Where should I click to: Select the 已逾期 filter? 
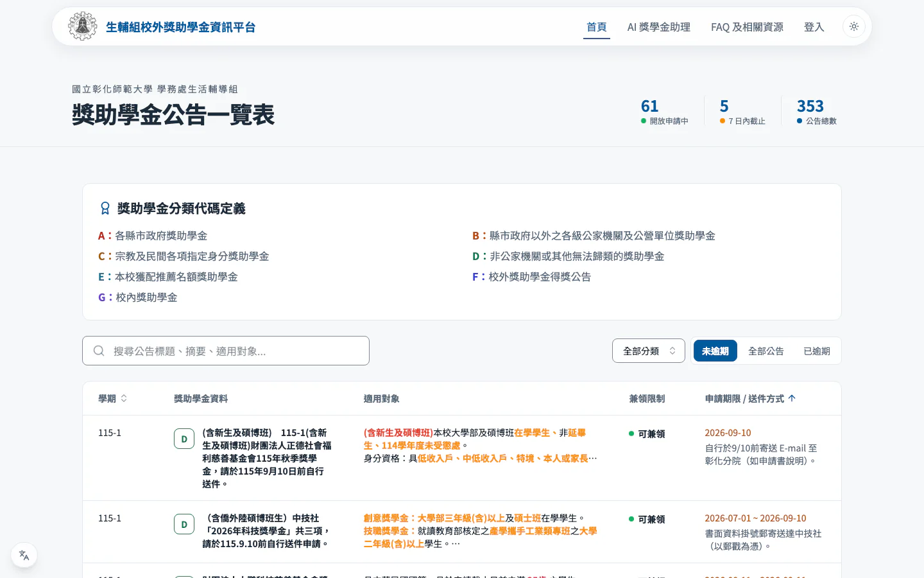pyautogui.click(x=817, y=351)
